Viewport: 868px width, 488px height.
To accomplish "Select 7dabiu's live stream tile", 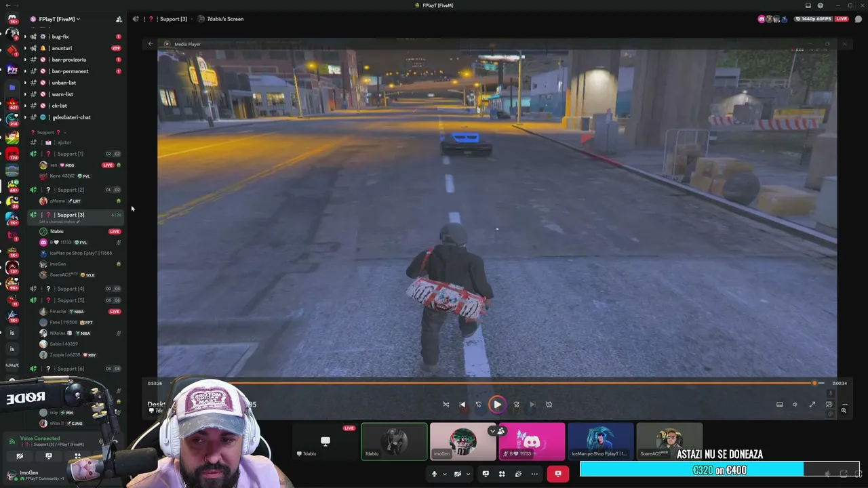I will point(325,441).
